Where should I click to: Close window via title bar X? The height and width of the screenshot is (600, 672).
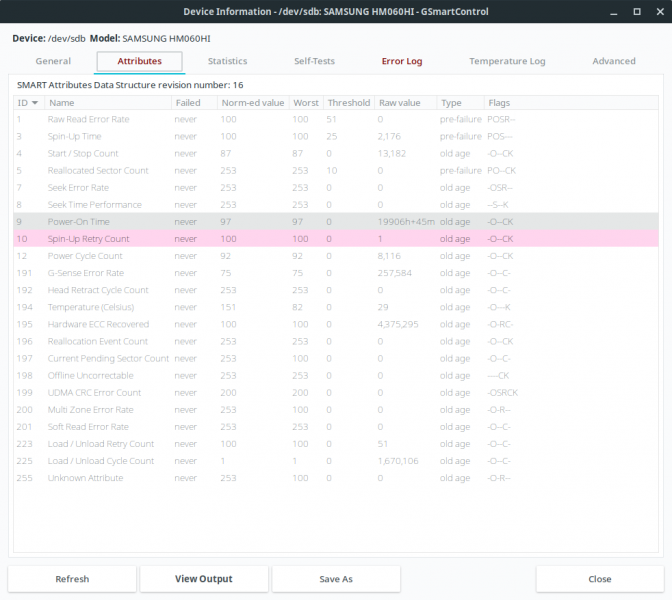point(660,12)
